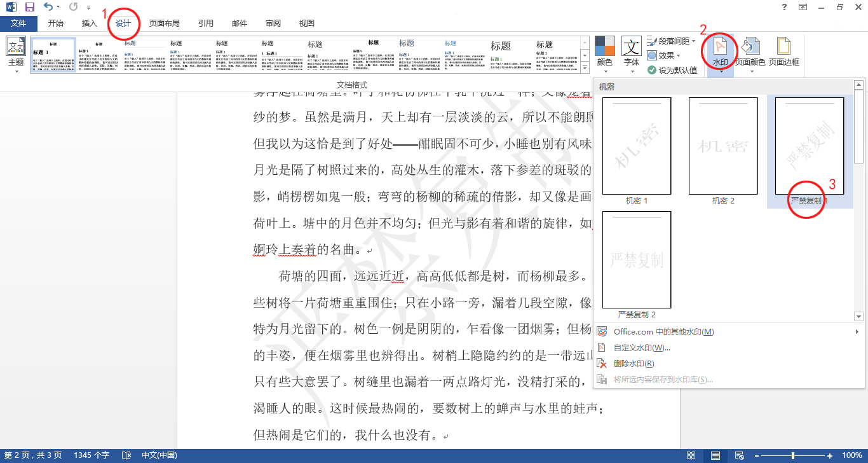Click the watermark list scroll-up arrow
The width and height of the screenshot is (868, 463).
(858, 85)
